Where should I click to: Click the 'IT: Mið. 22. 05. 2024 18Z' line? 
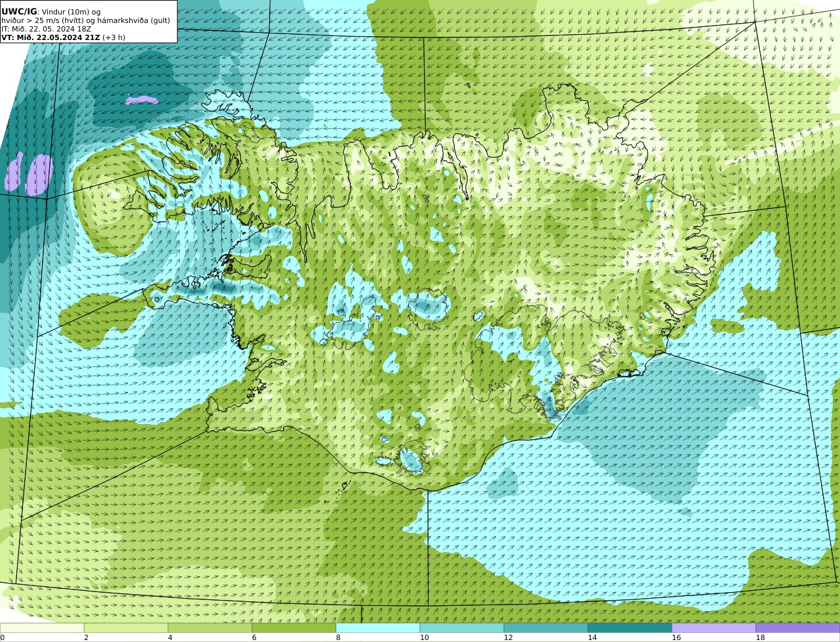(46, 29)
